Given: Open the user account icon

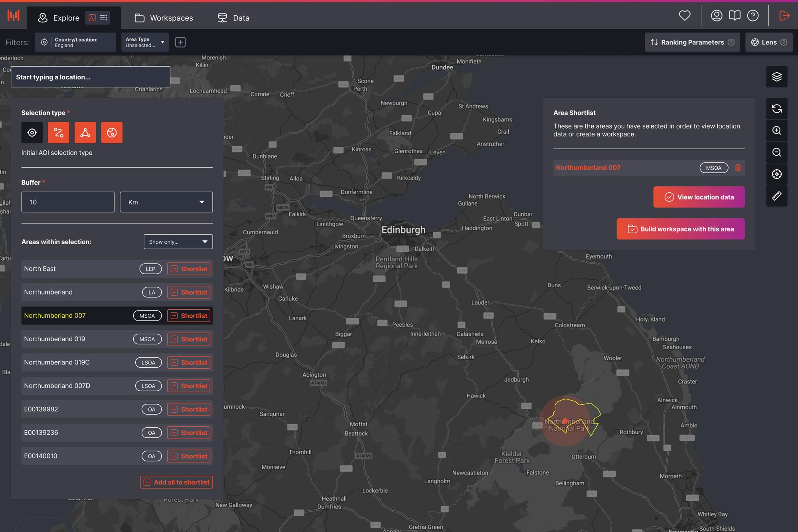Looking at the screenshot, I should [717, 16].
